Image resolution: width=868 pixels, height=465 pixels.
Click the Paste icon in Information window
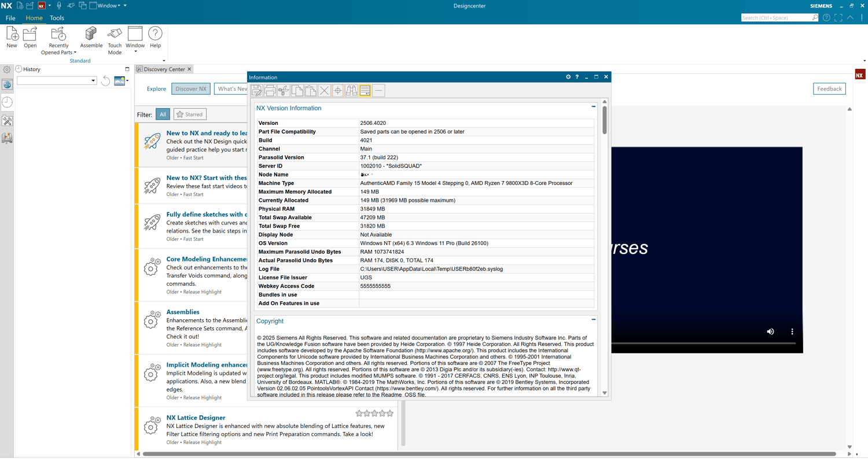(311, 91)
